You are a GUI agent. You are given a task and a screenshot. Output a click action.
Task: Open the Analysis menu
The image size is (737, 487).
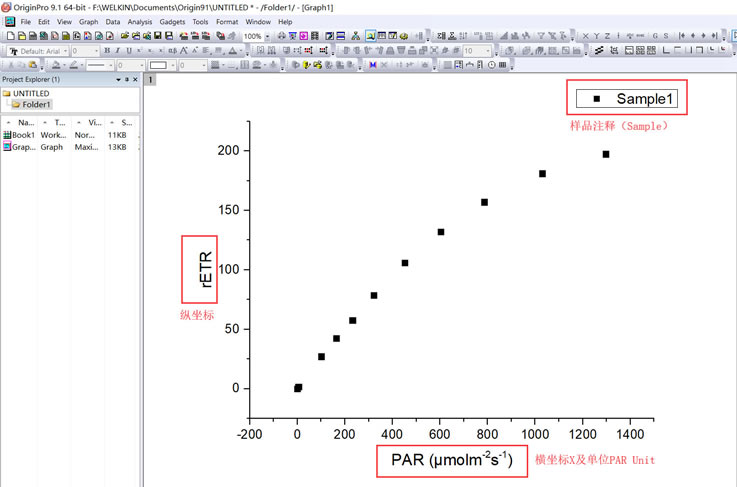139,21
